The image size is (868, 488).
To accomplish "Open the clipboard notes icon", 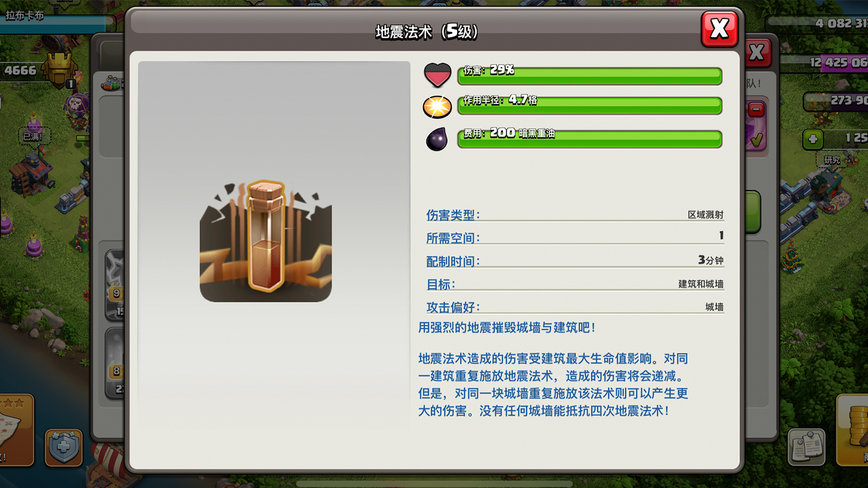I will click(807, 447).
